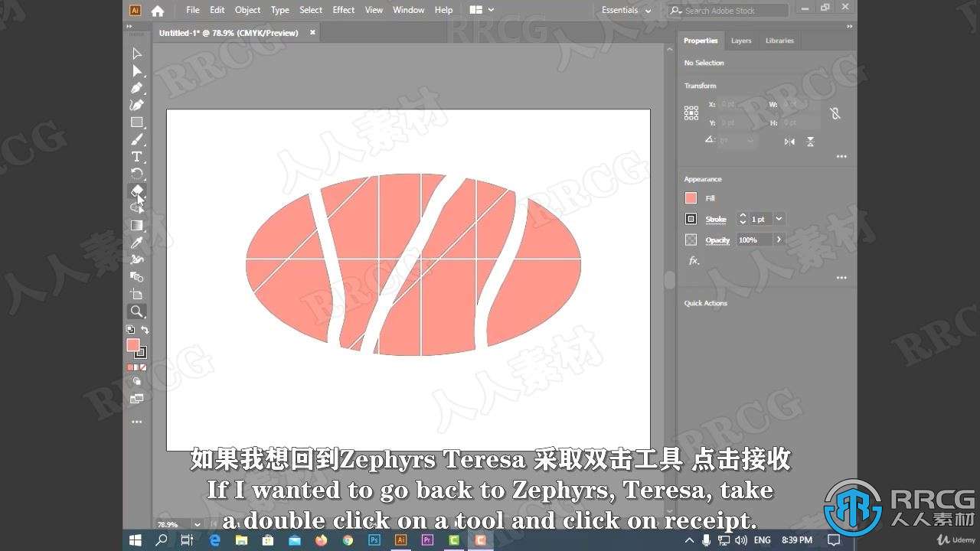
Task: Flip vertically in Transform panel
Action: (810, 142)
